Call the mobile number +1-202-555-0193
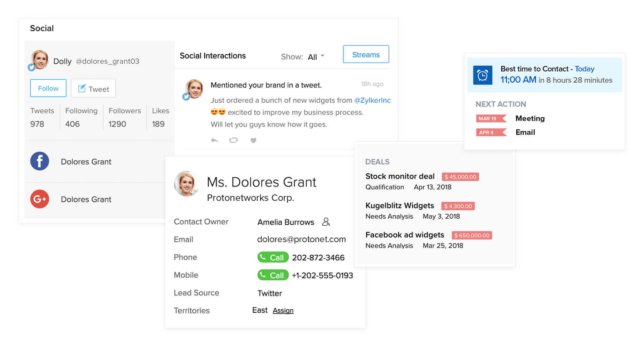Image resolution: width=644 pixels, height=347 pixels. (273, 275)
